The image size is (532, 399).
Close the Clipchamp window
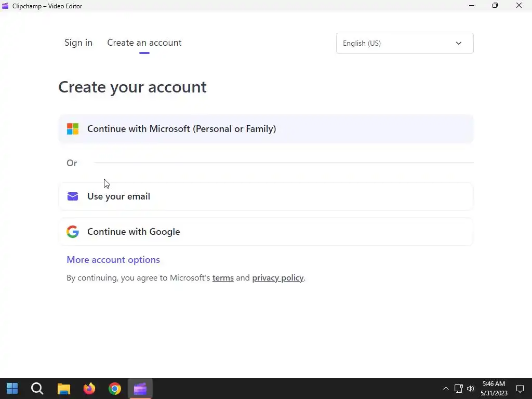click(x=519, y=6)
